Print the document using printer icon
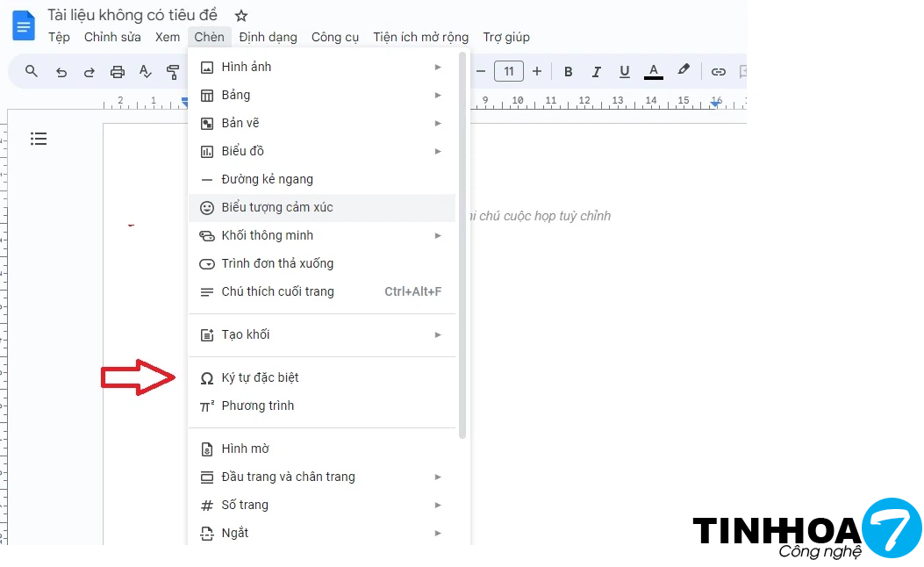 point(118,72)
